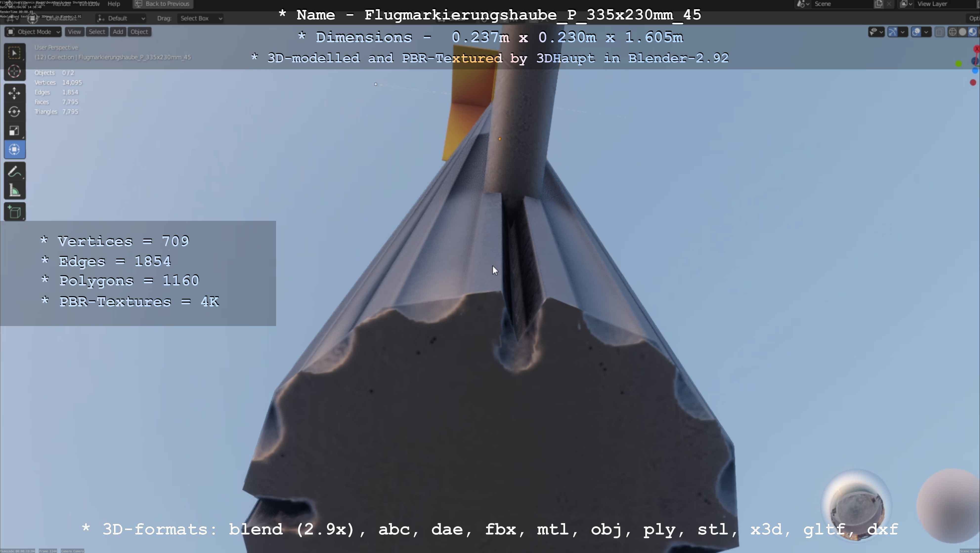
Task: Click the Back to Previous button
Action: 163,4
